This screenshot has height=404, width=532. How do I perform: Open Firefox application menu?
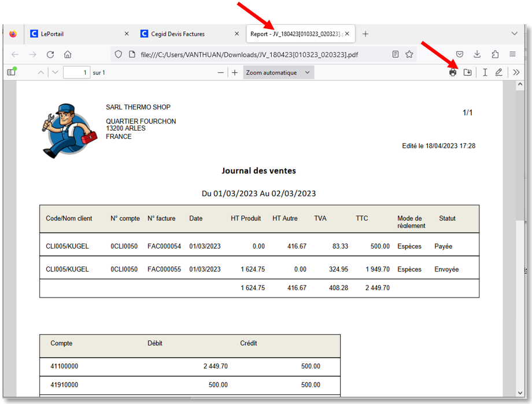512,54
